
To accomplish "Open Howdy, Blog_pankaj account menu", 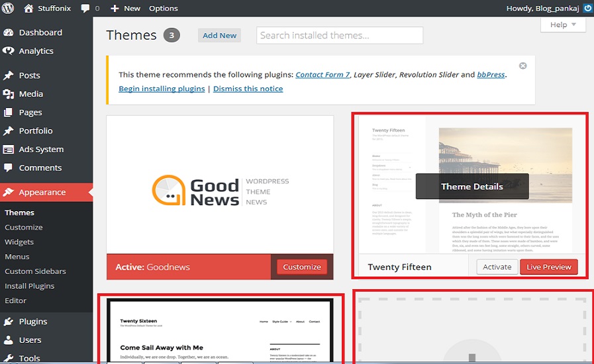I will click(x=542, y=9).
